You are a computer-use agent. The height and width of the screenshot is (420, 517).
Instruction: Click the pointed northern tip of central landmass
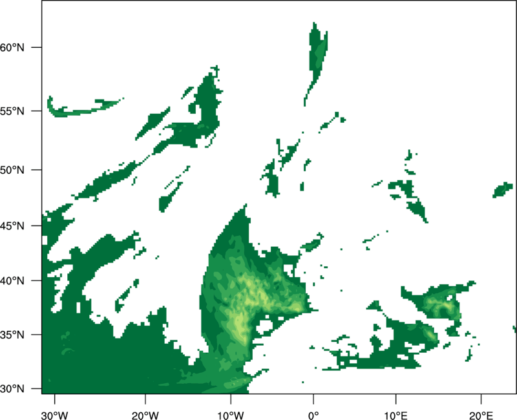coord(245,207)
